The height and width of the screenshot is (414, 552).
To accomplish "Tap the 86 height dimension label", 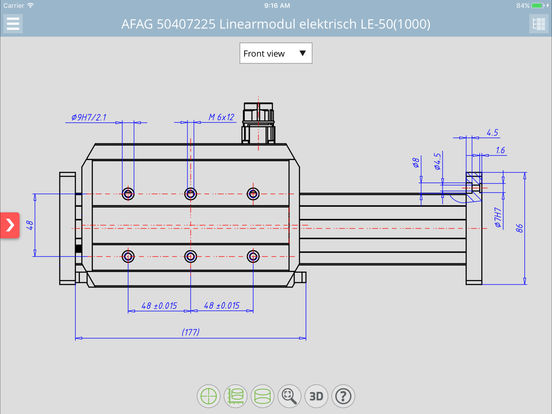I will pyautogui.click(x=520, y=228).
